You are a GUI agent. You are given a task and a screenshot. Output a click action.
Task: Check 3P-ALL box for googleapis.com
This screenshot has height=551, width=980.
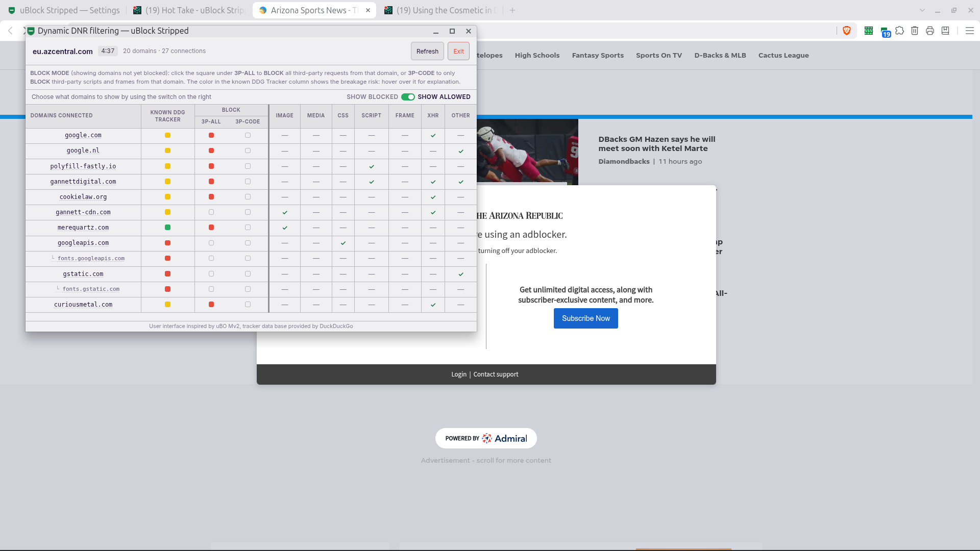point(211,243)
